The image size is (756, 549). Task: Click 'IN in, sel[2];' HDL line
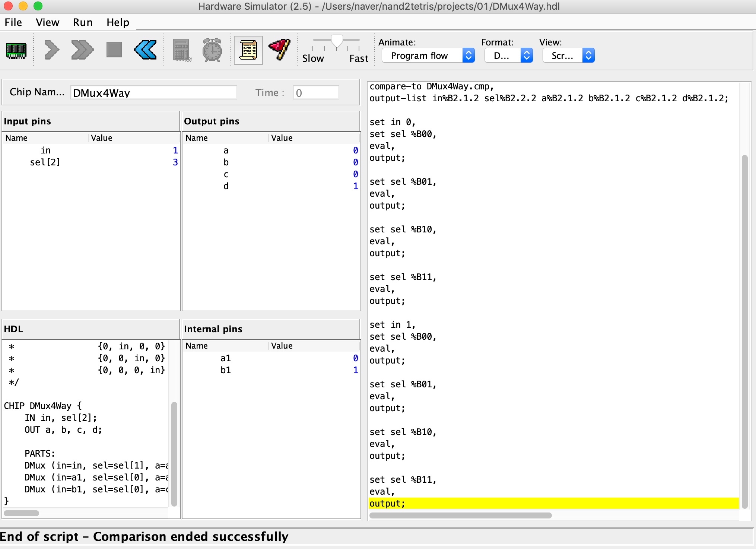point(61,418)
